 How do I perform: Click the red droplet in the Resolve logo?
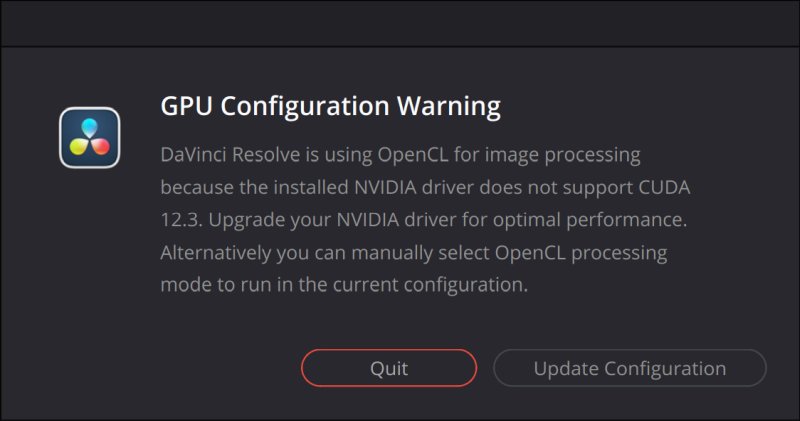click(102, 147)
